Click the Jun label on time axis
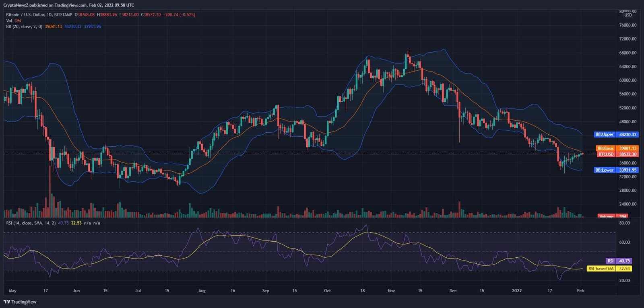 (76, 291)
